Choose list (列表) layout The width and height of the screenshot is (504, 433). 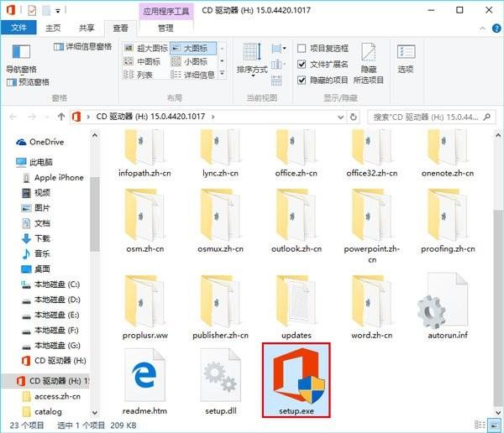pyautogui.click(x=139, y=76)
